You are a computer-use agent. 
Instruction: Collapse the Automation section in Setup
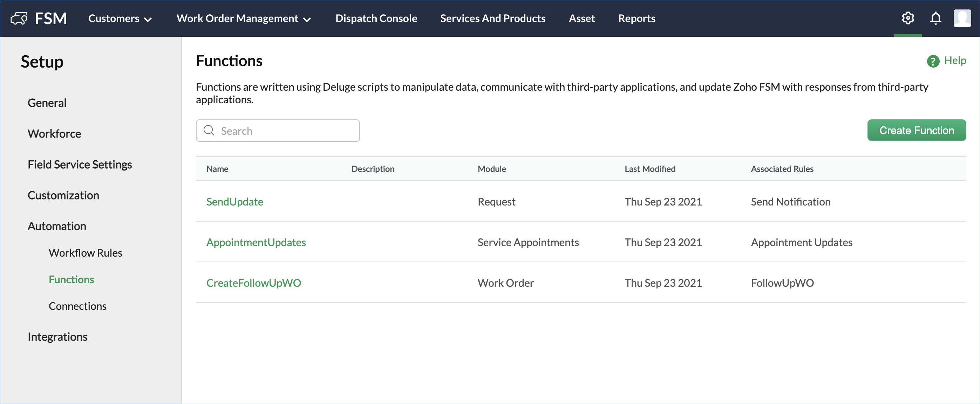click(x=57, y=226)
